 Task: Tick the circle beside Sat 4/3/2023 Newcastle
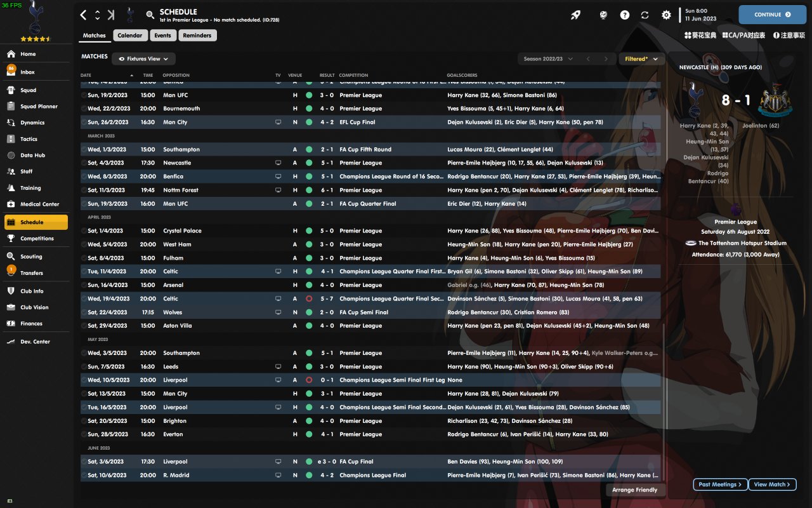pos(84,163)
